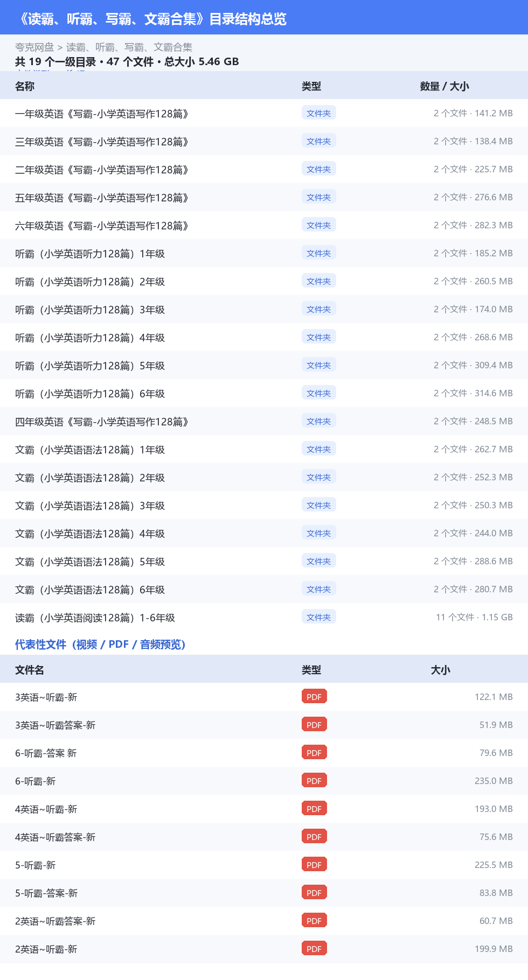Viewport: 528px width, 980px height.
Task: Select 听霸(小学英语听力128篇)2年级 row
Action: coord(264,281)
